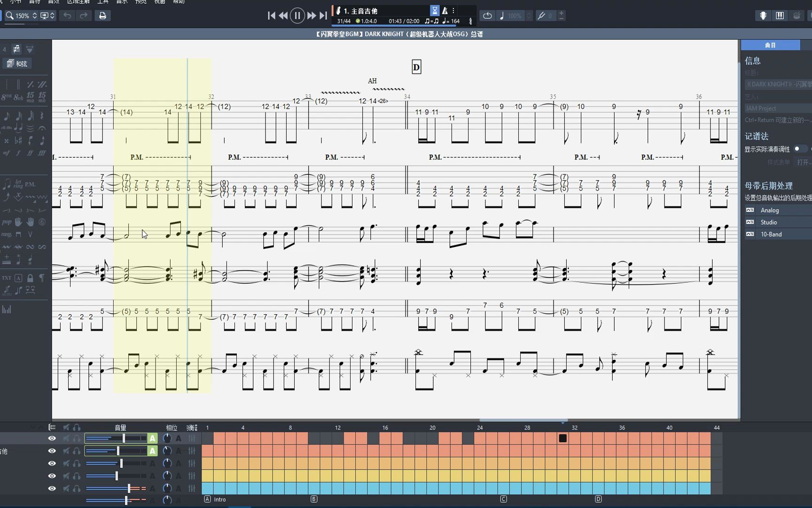Insert fortississimo fff dynamic
812x508 pixels.
tap(42, 153)
